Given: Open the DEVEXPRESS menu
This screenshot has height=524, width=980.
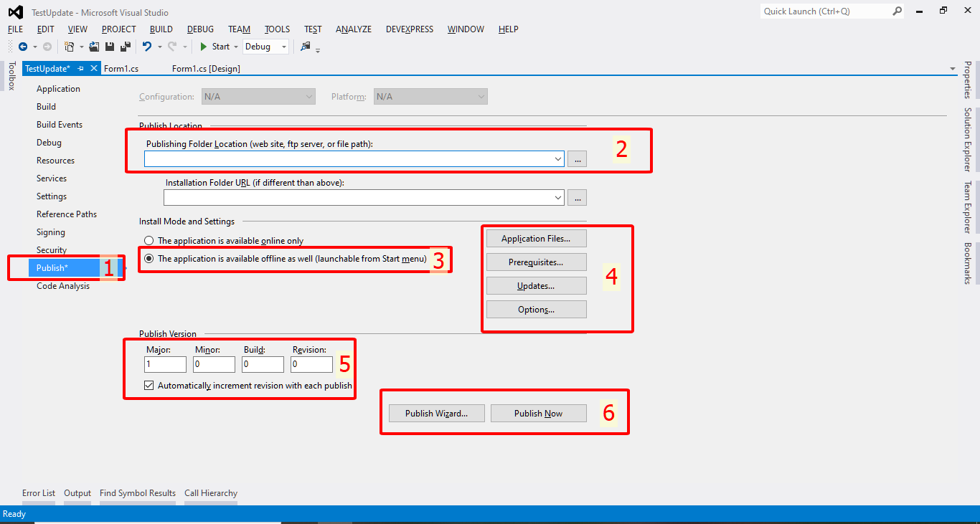Looking at the screenshot, I should tap(410, 29).
